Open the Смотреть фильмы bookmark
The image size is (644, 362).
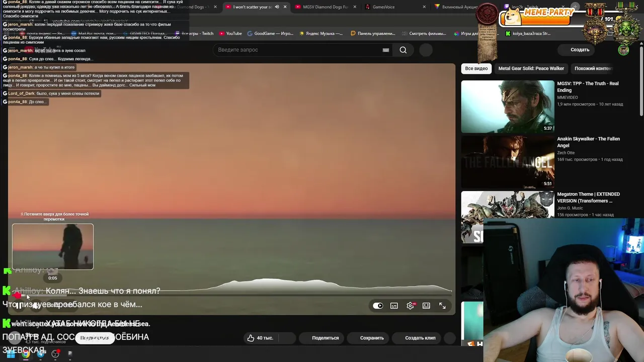click(x=424, y=34)
